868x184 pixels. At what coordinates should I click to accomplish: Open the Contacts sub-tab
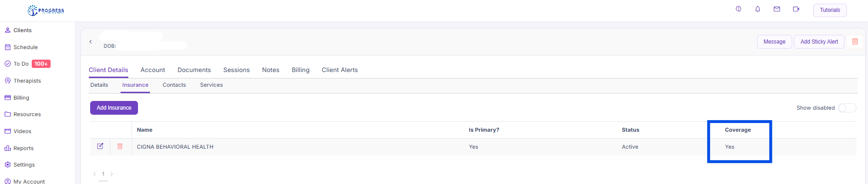174,85
